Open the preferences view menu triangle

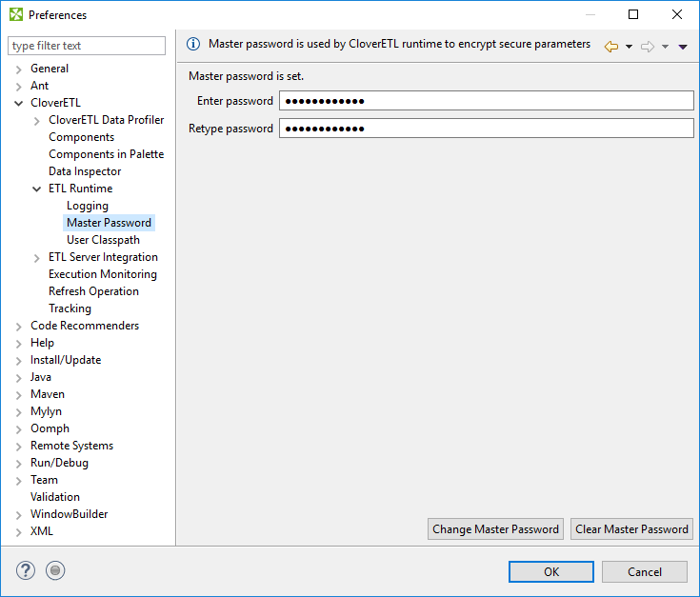tap(683, 47)
